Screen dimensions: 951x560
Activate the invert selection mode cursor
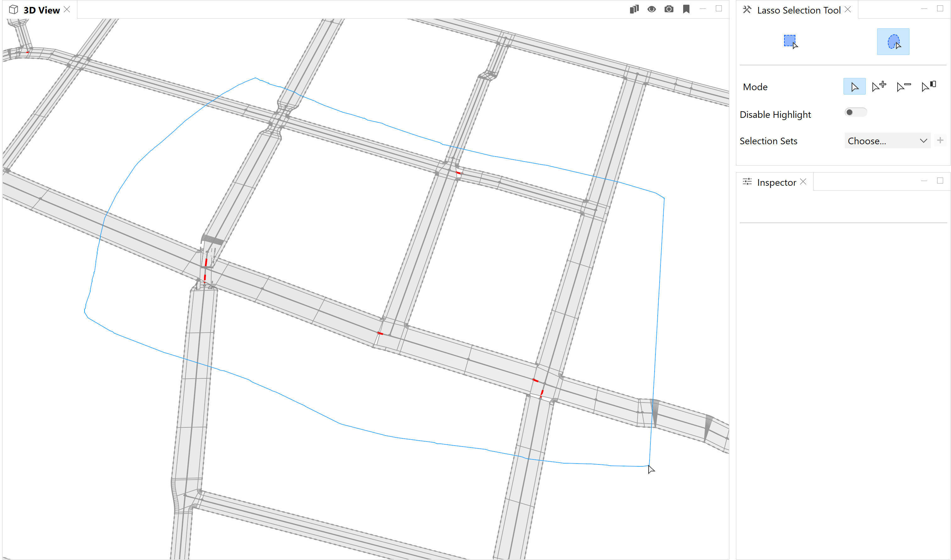(x=928, y=86)
